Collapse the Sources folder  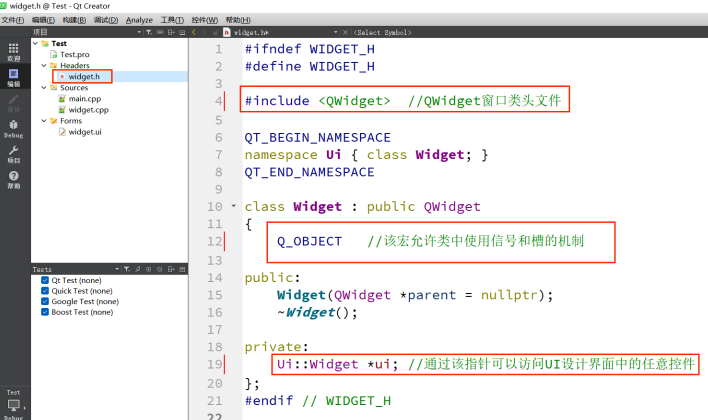(44, 88)
